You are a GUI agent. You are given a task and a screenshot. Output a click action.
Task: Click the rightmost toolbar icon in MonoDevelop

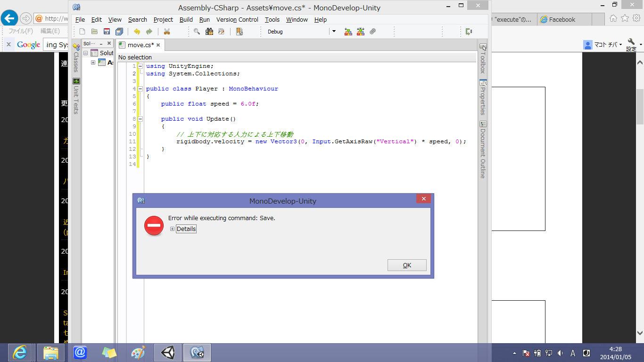[469, 32]
